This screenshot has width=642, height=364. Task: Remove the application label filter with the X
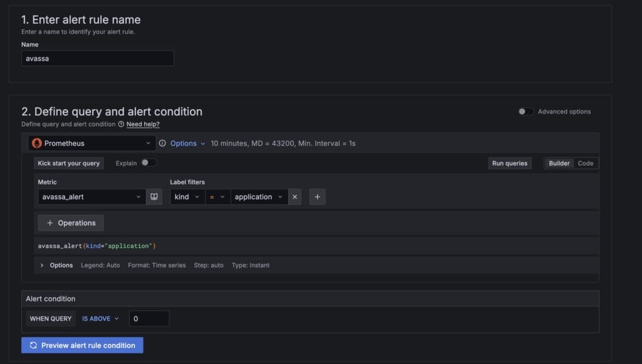295,196
